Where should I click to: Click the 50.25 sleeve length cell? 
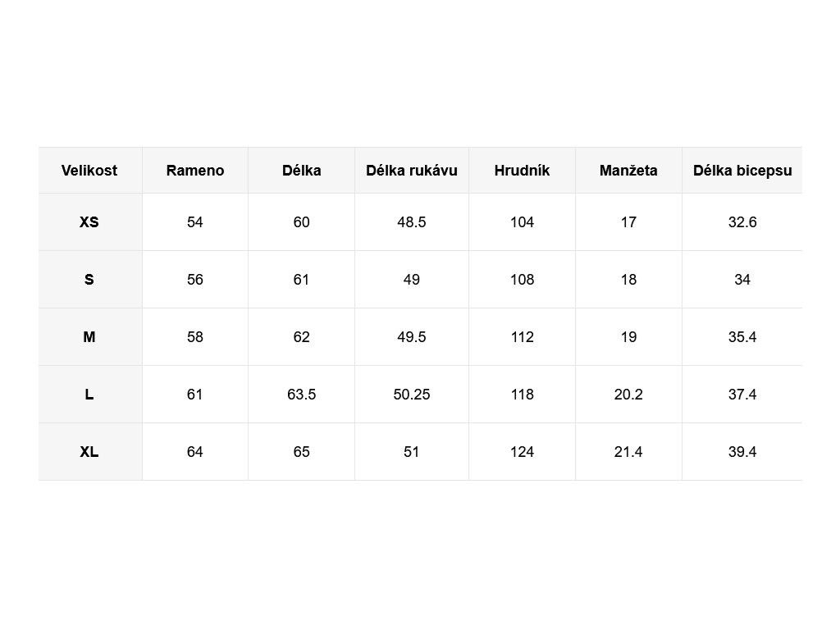[x=412, y=394]
